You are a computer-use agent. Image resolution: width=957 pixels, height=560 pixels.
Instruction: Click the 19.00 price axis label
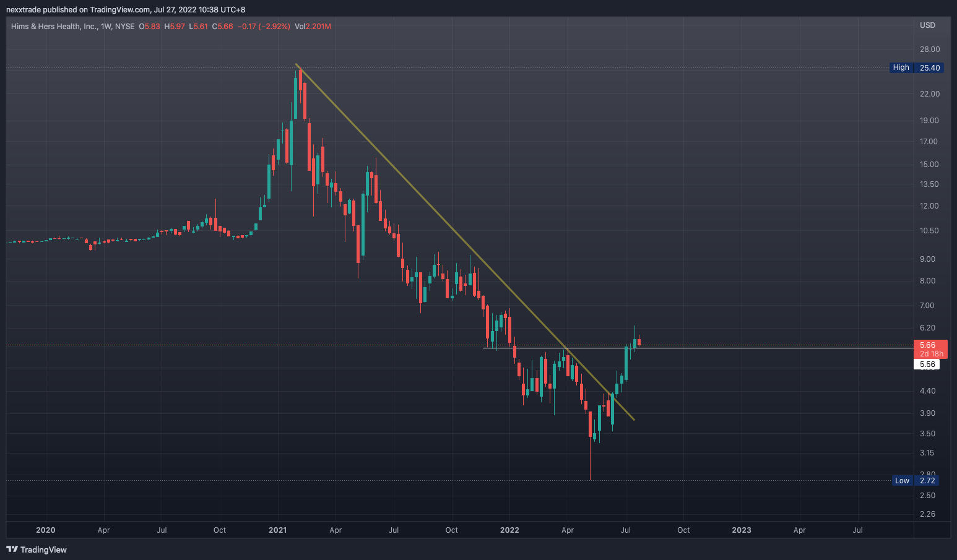pos(930,121)
